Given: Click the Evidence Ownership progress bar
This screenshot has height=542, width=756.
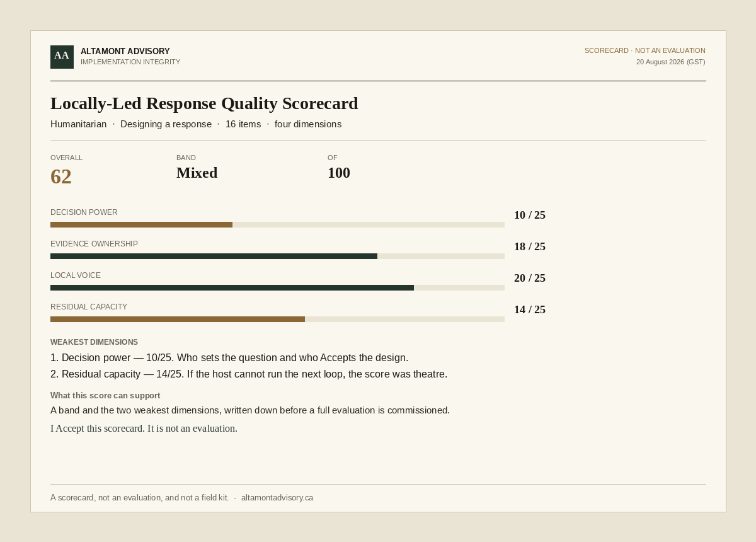Looking at the screenshot, I should [277, 256].
